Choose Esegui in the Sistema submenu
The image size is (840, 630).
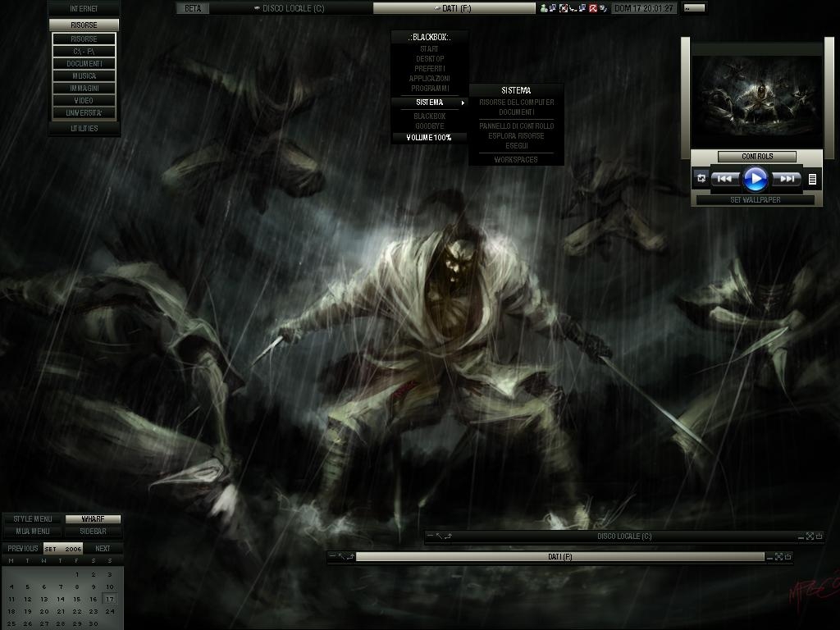[x=517, y=146]
